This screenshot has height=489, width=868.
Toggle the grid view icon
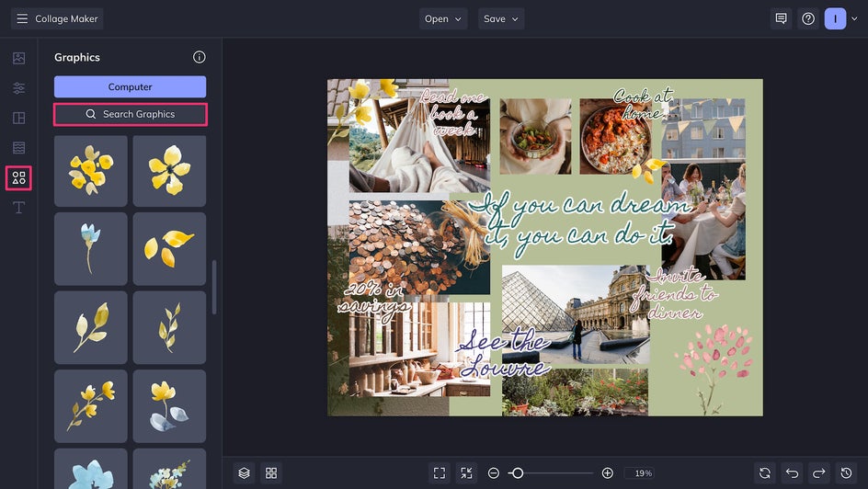coord(271,473)
